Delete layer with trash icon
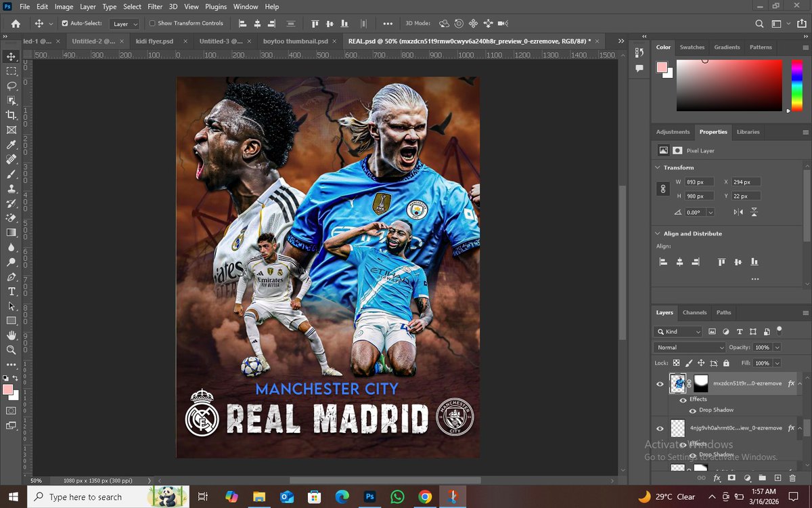The height and width of the screenshot is (508, 812). (792, 478)
